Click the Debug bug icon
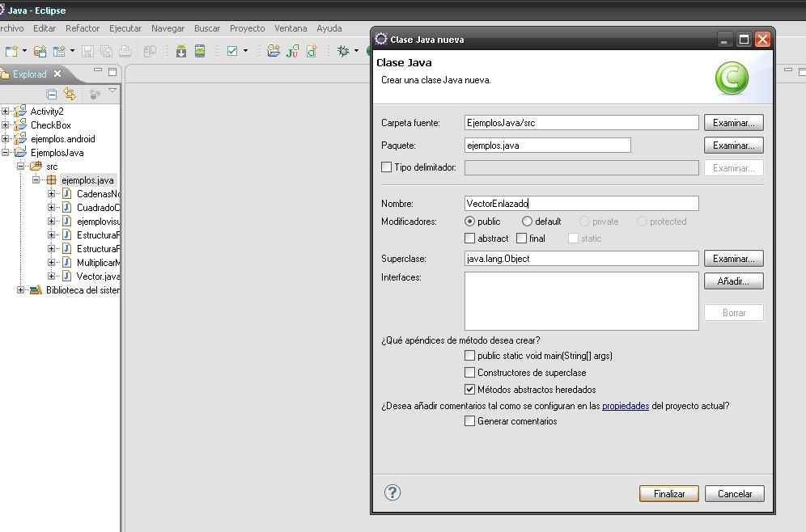The width and height of the screenshot is (806, 532). (x=343, y=51)
